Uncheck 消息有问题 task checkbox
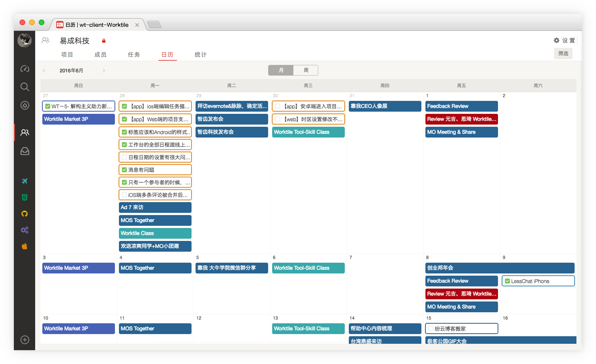 pyautogui.click(x=124, y=170)
